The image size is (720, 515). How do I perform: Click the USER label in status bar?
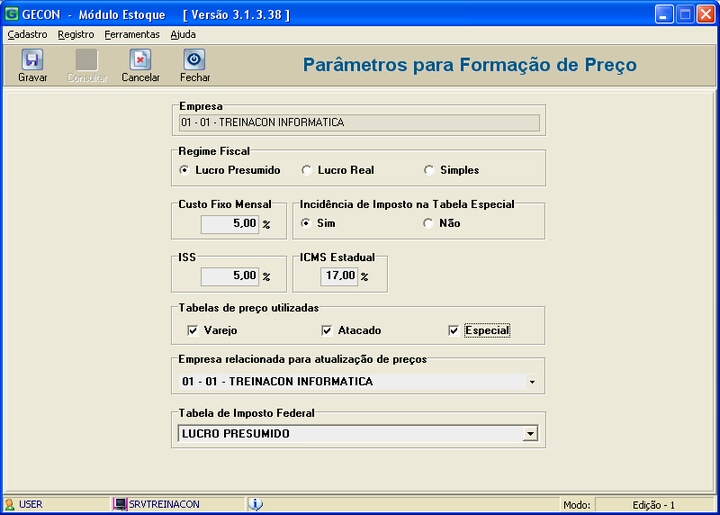pyautogui.click(x=31, y=504)
